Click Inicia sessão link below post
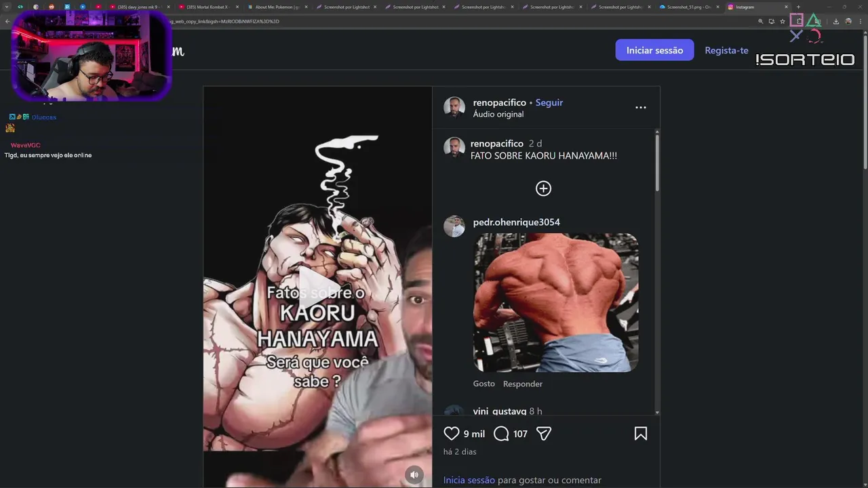Viewport: 868px width, 488px height. click(469, 480)
